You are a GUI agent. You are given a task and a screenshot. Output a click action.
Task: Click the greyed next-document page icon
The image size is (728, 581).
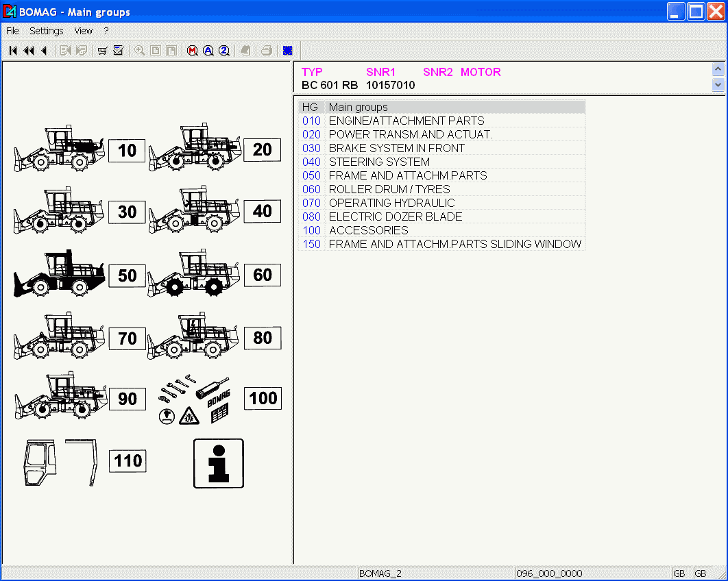point(82,51)
